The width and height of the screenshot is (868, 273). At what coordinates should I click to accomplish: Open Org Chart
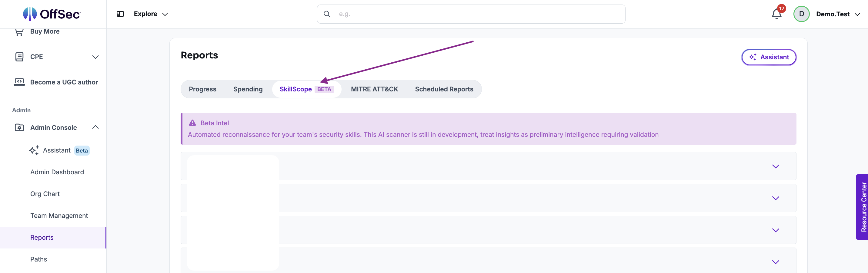point(45,194)
